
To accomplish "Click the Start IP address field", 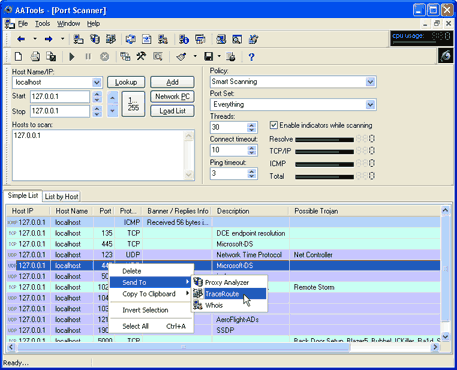I will click(x=60, y=97).
